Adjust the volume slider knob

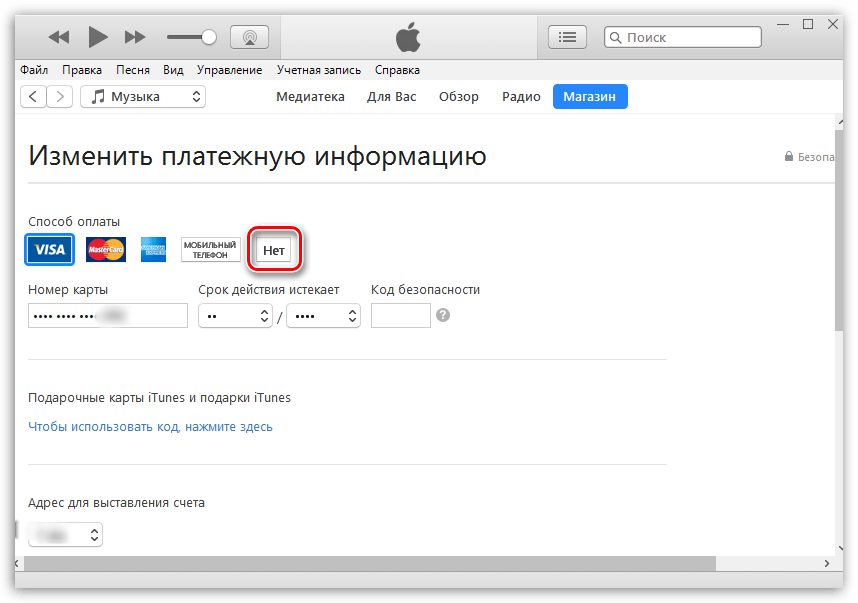(209, 37)
